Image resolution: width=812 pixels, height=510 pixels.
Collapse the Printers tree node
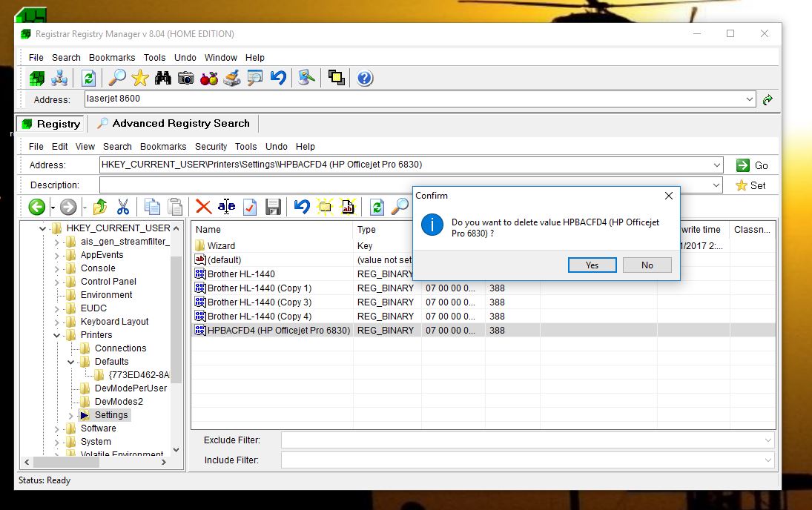coord(57,335)
